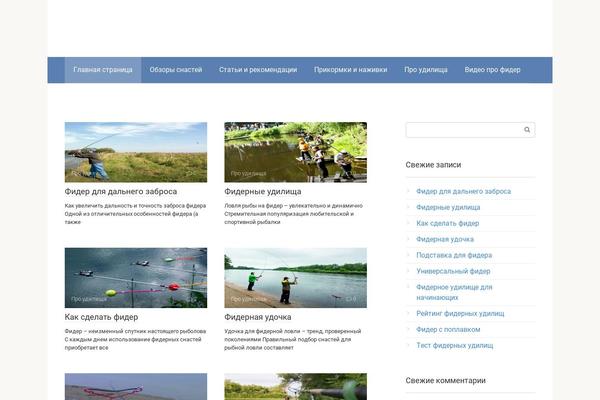Focus the sidebar search input field
600x400 pixels.
tap(470, 130)
